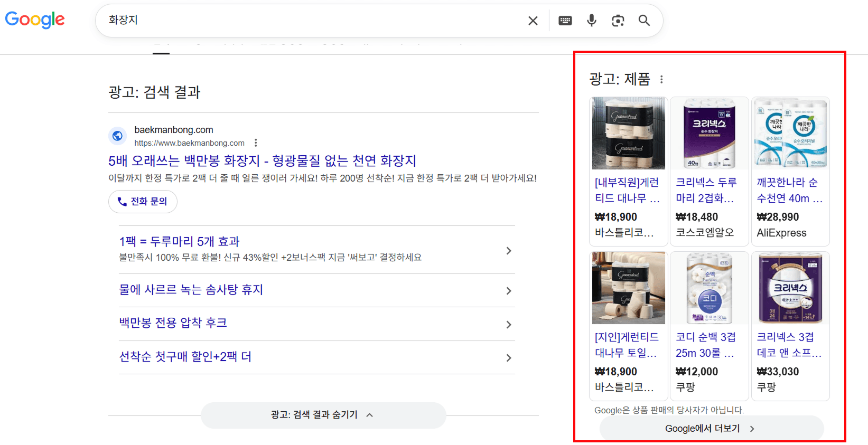Open the 크리넥스 두루마리 2겹화 product image
The width and height of the screenshot is (868, 445).
click(710, 134)
